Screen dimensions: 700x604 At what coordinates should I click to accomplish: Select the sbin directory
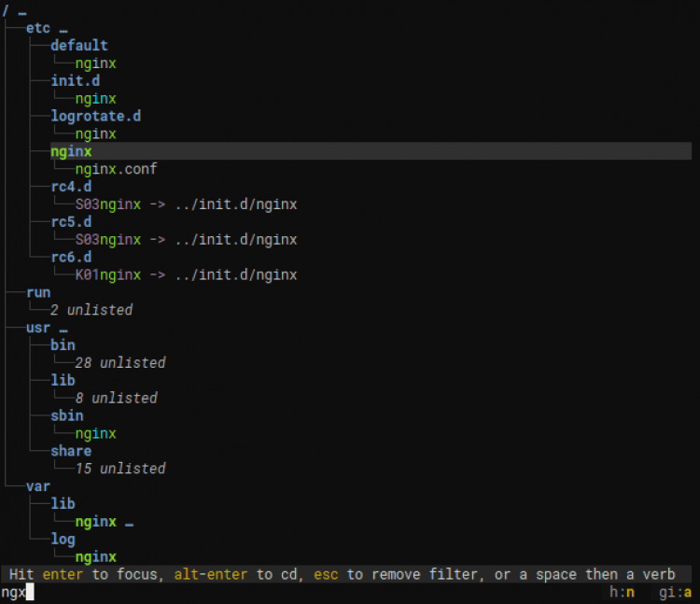[x=67, y=415]
